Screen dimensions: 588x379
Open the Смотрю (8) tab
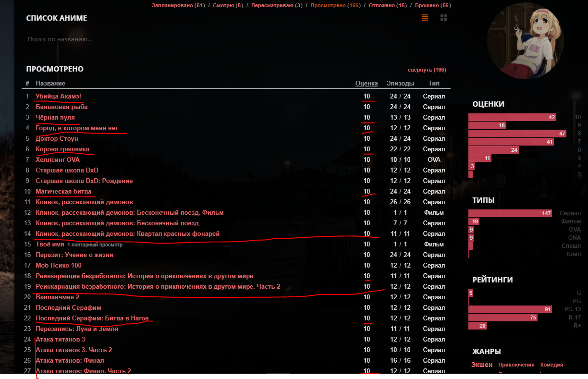point(229,5)
